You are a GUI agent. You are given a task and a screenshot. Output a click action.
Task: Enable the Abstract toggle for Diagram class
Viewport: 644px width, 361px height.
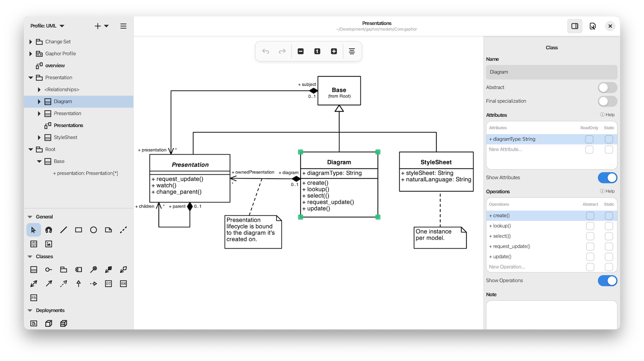[x=607, y=87]
